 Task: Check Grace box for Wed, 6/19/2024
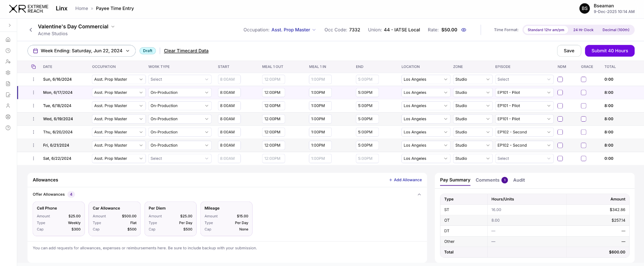pyautogui.click(x=584, y=119)
